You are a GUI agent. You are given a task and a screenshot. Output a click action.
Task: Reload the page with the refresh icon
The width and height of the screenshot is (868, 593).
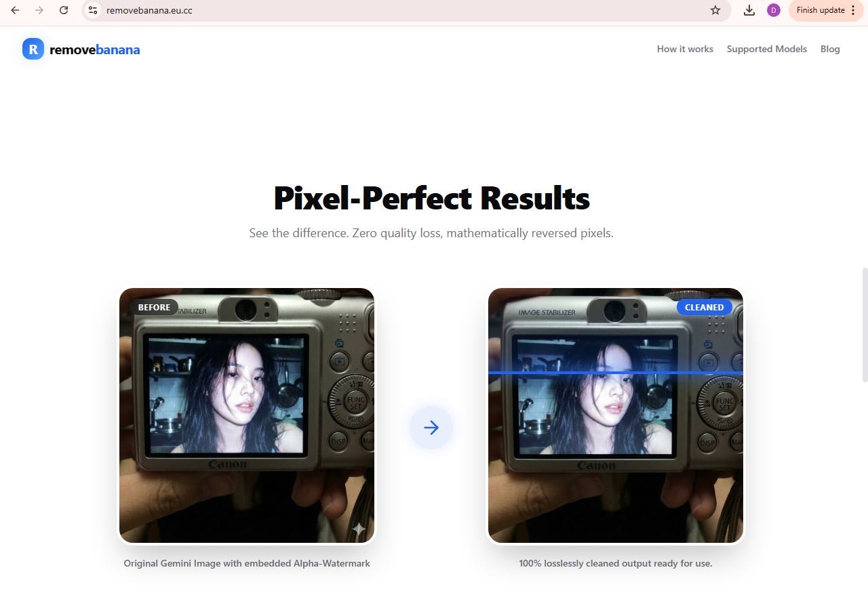coord(64,10)
